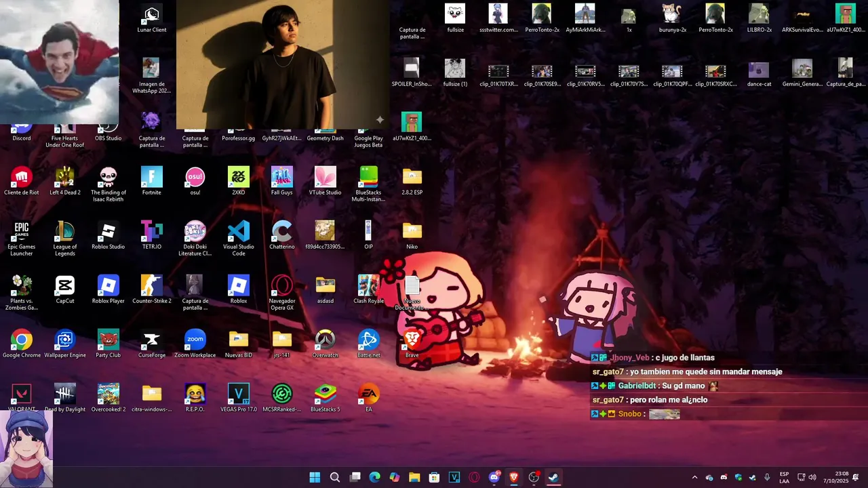Screen dimensions: 868x488
Task: Select the Niko folder
Action: [412, 236]
